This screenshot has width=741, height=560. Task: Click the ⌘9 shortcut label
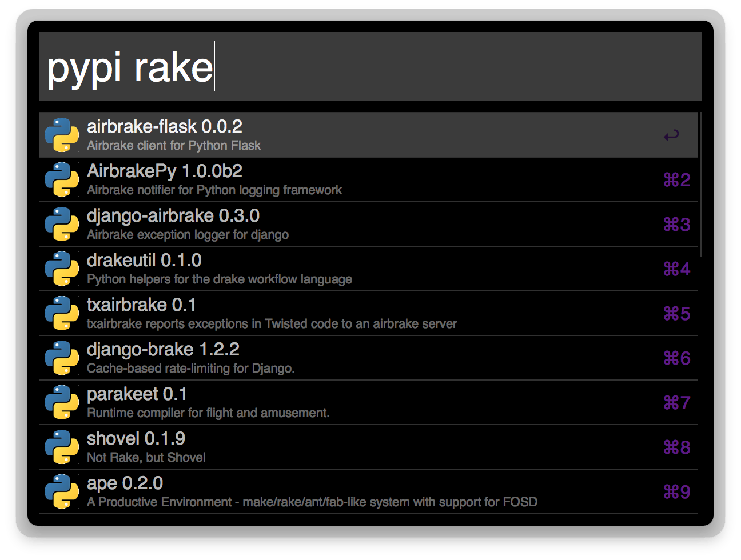[x=677, y=492]
